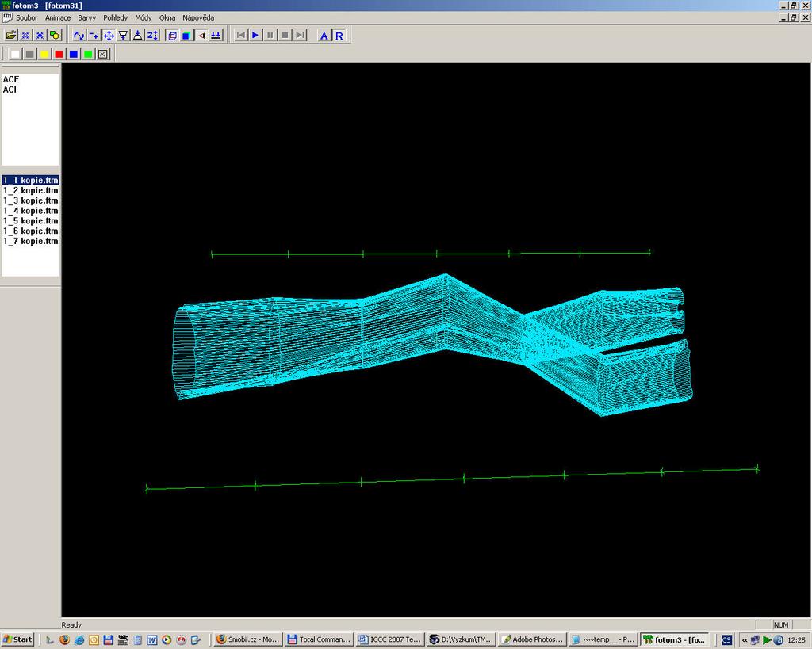The height and width of the screenshot is (649, 812).
Task: Click the funnel-shaped view from top icon
Action: click(123, 35)
